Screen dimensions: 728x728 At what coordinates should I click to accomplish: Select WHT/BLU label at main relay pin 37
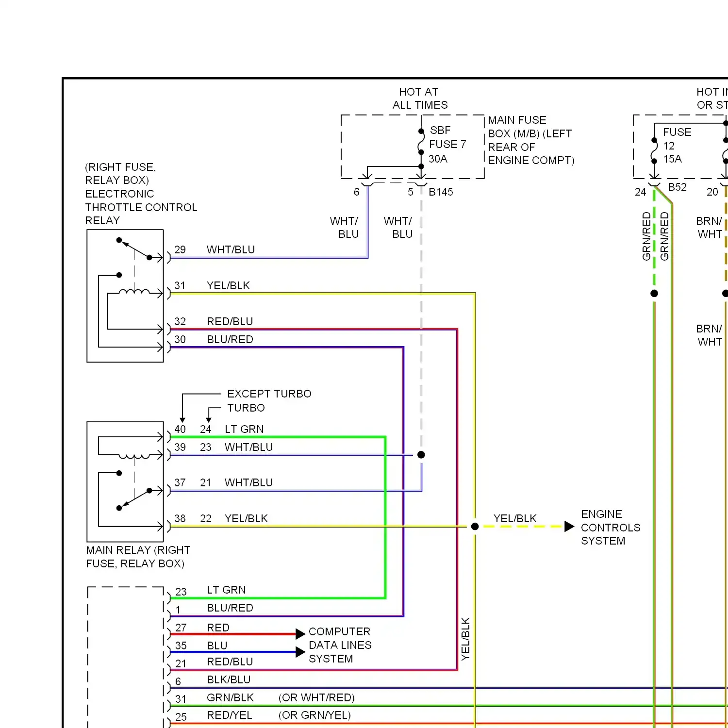[248, 482]
